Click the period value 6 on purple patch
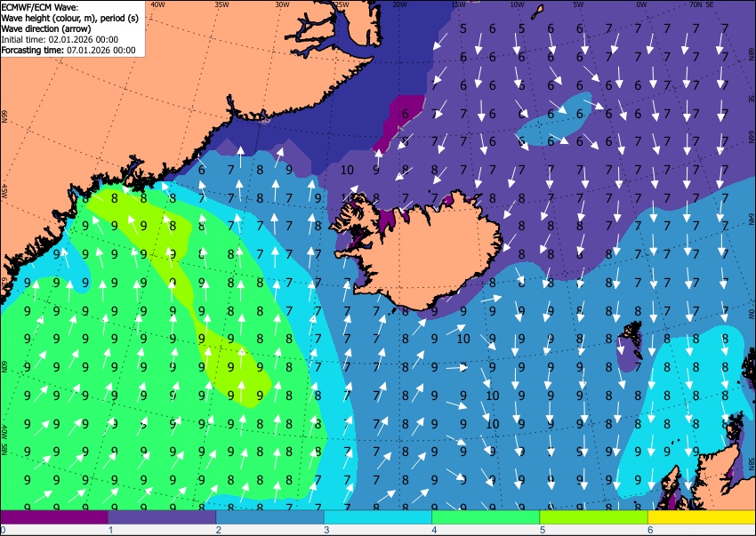Image resolution: width=756 pixels, height=536 pixels. click(x=405, y=114)
